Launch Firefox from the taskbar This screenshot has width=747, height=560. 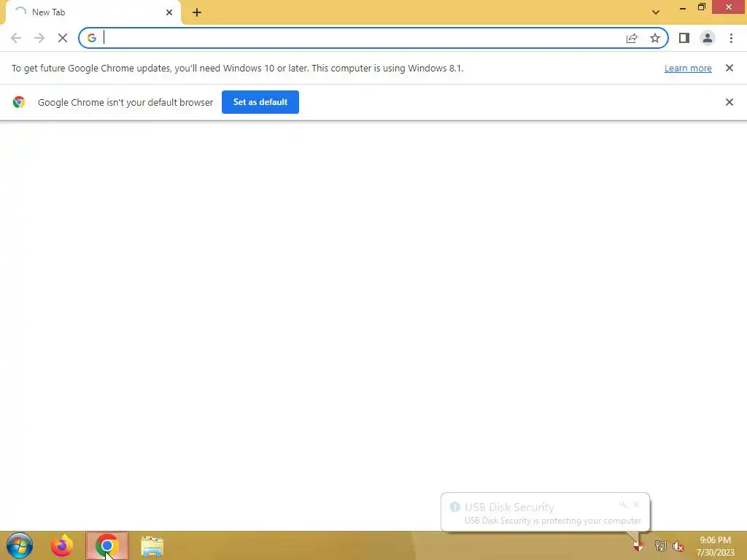click(62, 545)
